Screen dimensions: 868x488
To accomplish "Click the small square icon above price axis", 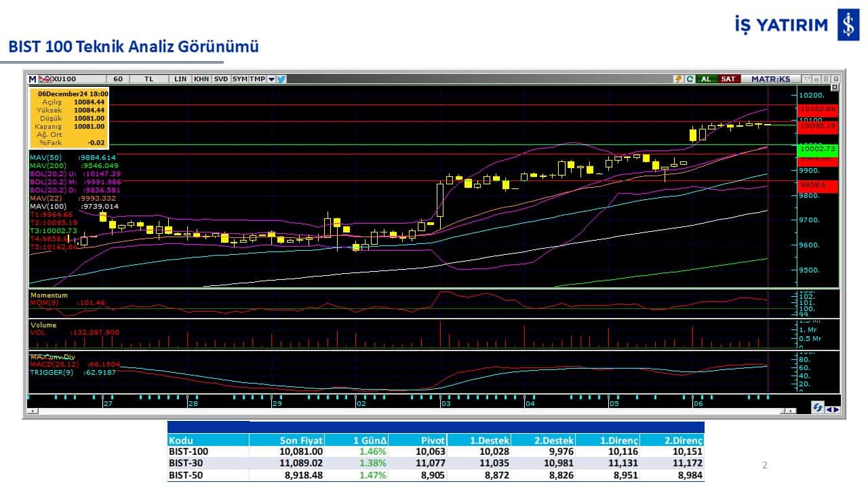I will click(x=835, y=87).
